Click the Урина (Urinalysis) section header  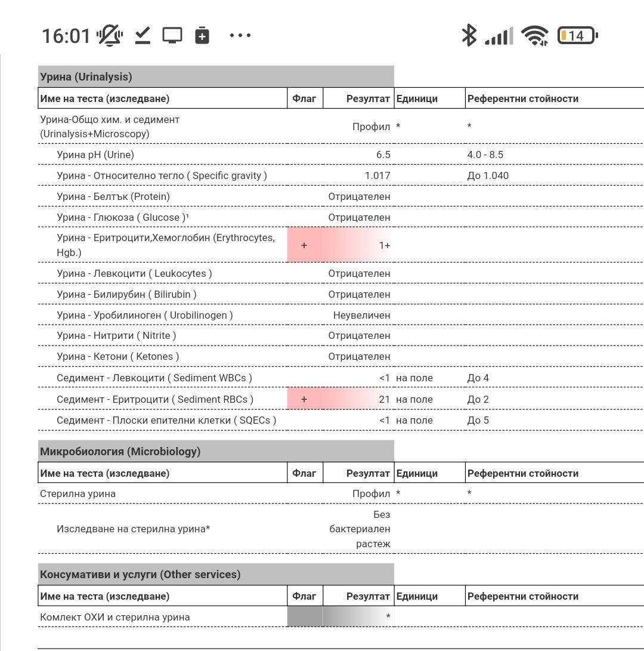[x=86, y=77]
